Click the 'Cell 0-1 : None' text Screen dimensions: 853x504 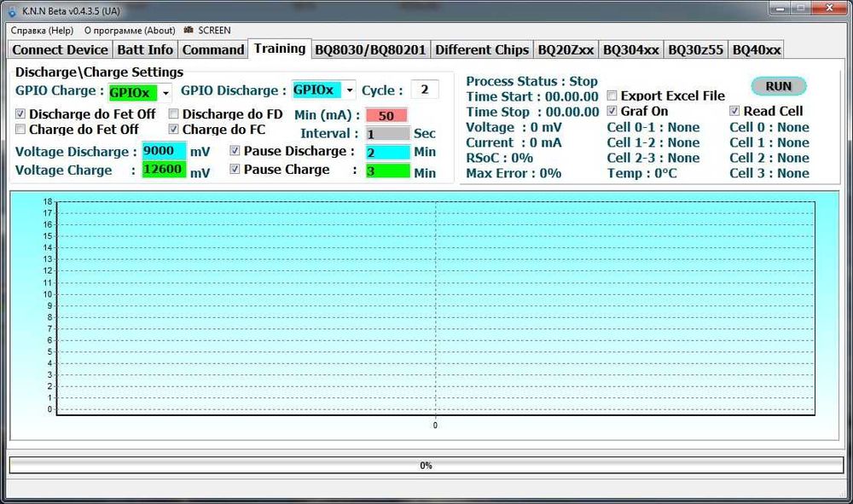(653, 127)
